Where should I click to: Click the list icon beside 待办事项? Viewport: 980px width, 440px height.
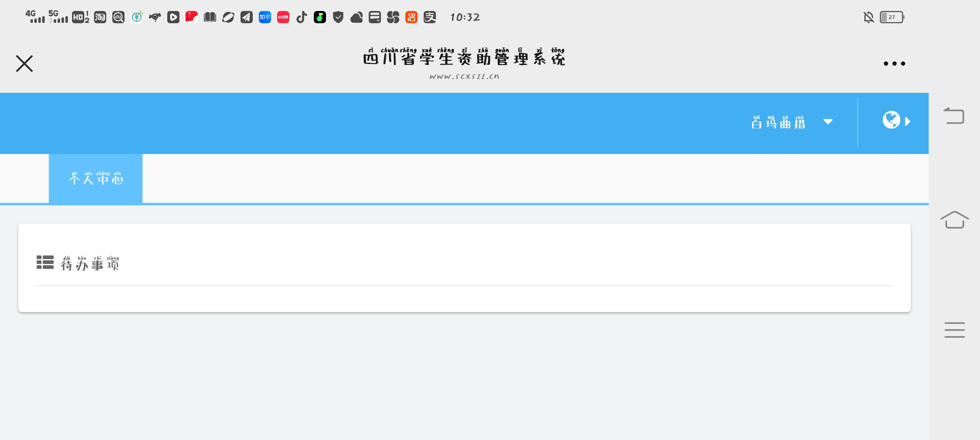coord(45,262)
